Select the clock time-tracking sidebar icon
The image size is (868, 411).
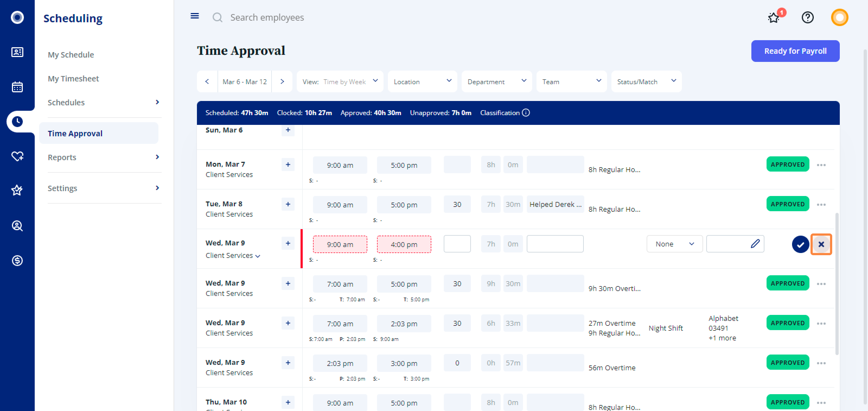tap(17, 121)
